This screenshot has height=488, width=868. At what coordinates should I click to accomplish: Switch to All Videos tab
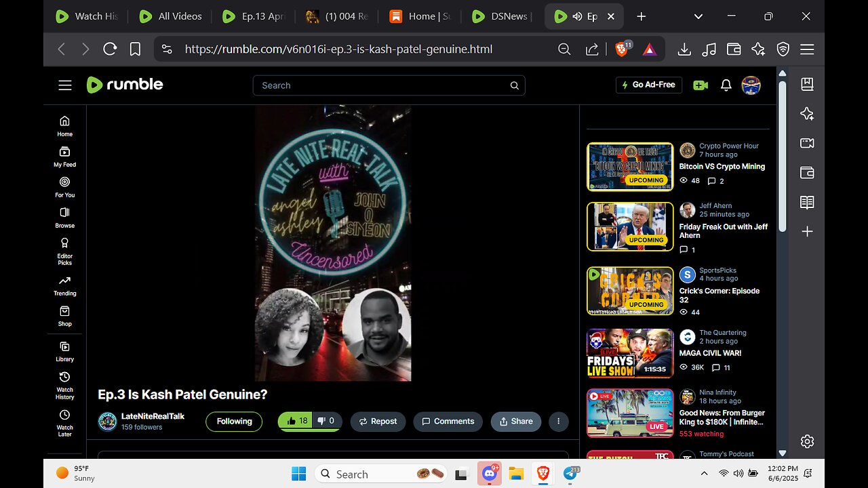170,16
